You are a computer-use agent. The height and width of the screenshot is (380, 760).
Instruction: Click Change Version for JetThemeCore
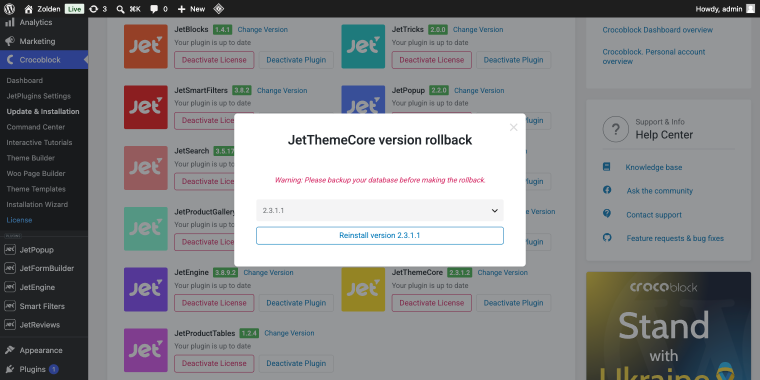pos(502,272)
